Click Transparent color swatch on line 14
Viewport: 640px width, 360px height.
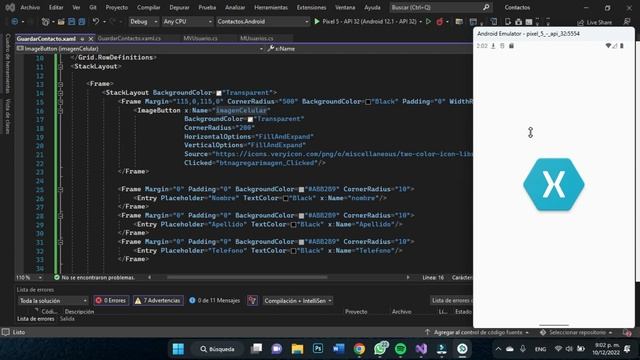pos(219,93)
